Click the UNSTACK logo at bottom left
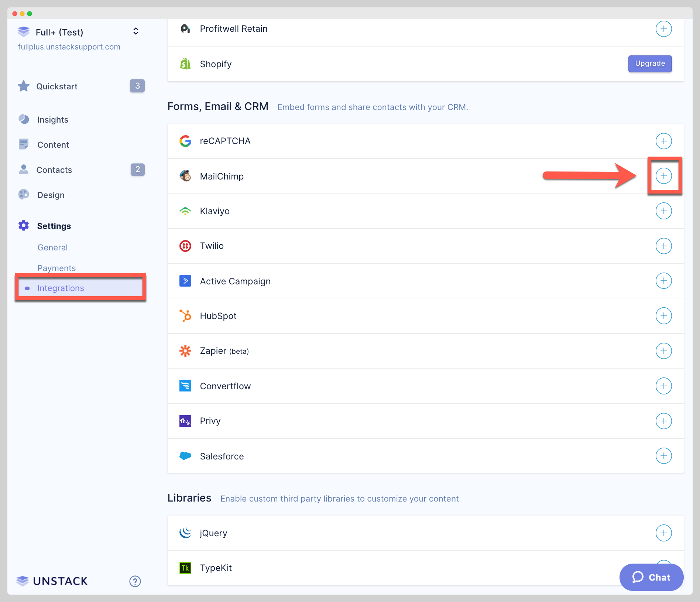This screenshot has height=602, width=700. click(x=51, y=581)
